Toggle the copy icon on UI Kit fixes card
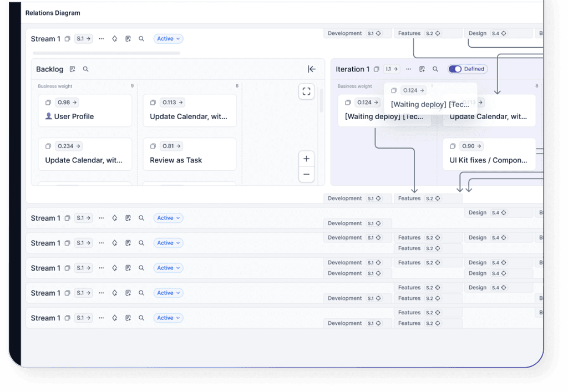568x392 pixels. [452, 146]
